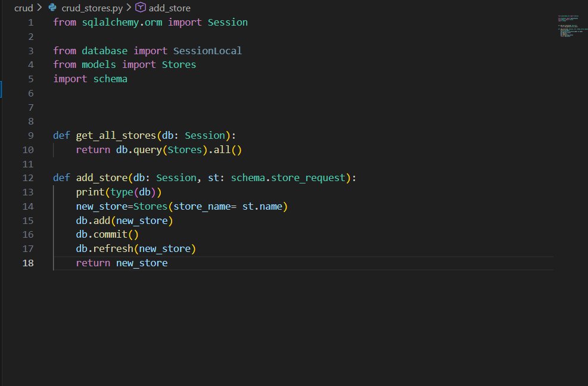Image resolution: width=588 pixels, height=386 pixels.
Task: Click the return new_store statement on line 18
Action: pyautogui.click(x=121, y=263)
